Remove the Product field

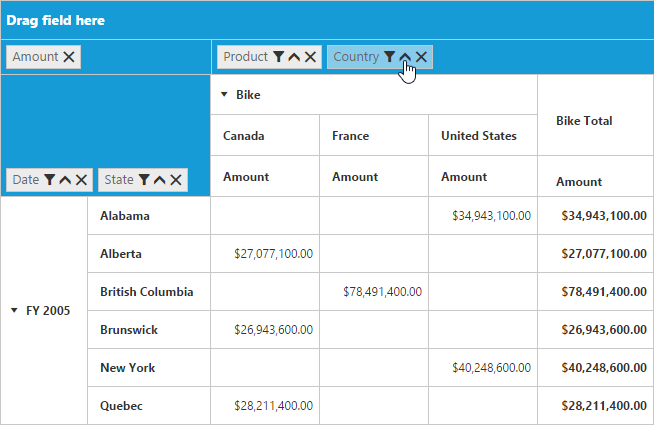tap(311, 57)
